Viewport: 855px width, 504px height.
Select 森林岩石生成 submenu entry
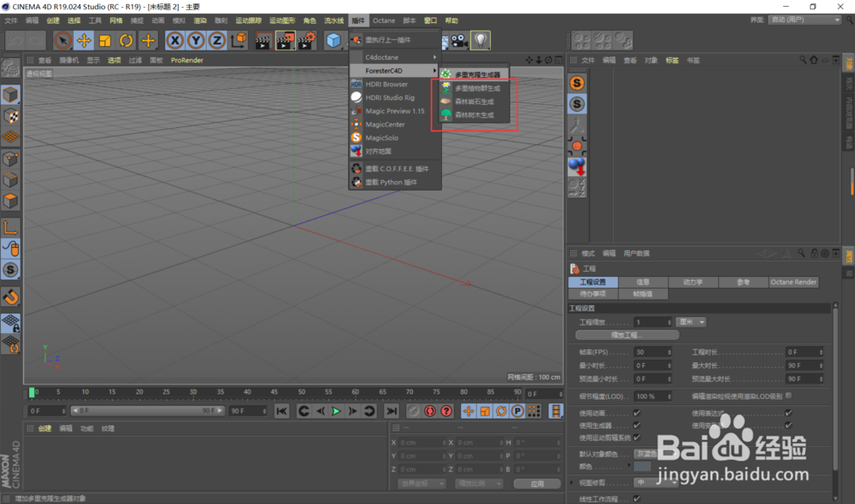pos(475,102)
